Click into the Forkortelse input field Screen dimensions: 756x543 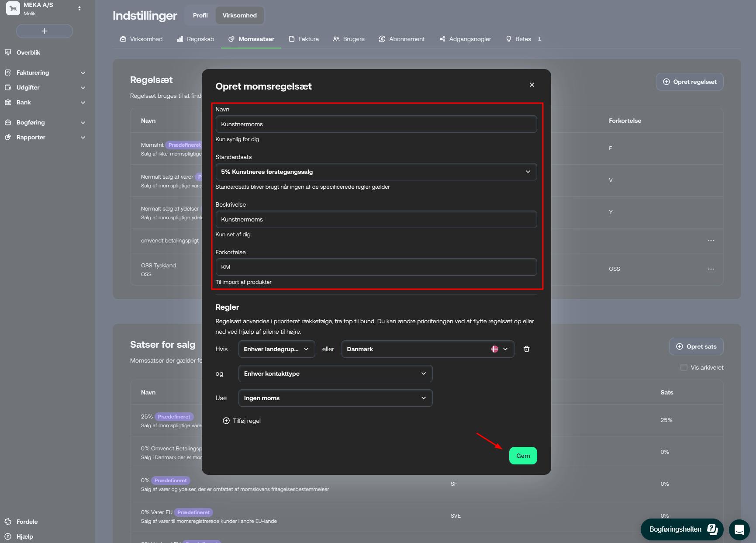pos(376,267)
